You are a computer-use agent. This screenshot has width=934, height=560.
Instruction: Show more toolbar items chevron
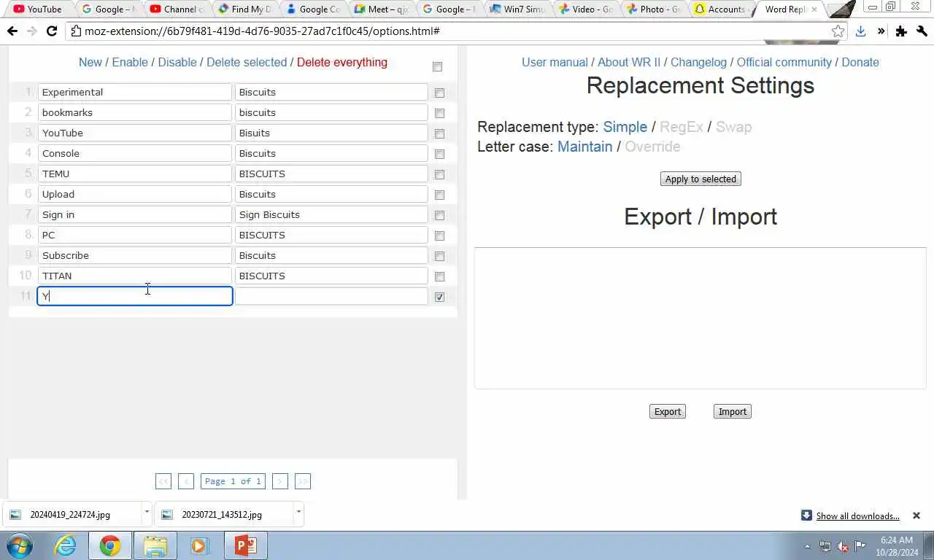click(x=881, y=31)
